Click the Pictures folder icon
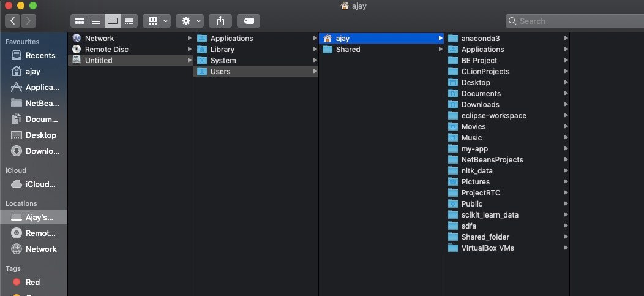This screenshot has height=296, width=644. click(x=452, y=182)
